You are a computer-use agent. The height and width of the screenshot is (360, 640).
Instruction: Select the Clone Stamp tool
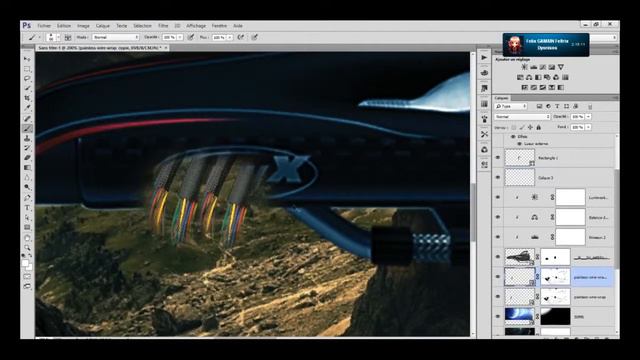(27, 138)
